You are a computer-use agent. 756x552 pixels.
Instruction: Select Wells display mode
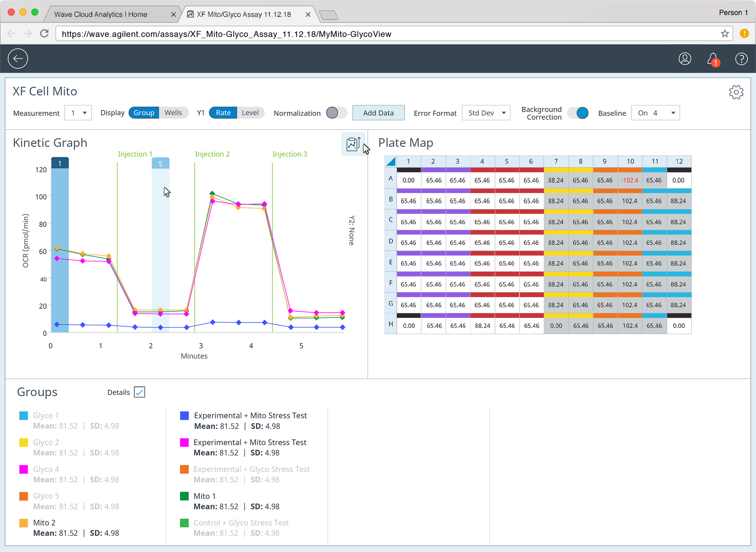pos(173,113)
